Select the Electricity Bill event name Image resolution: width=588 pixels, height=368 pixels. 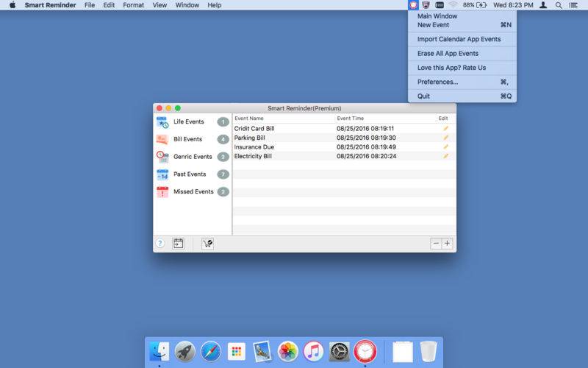click(253, 156)
